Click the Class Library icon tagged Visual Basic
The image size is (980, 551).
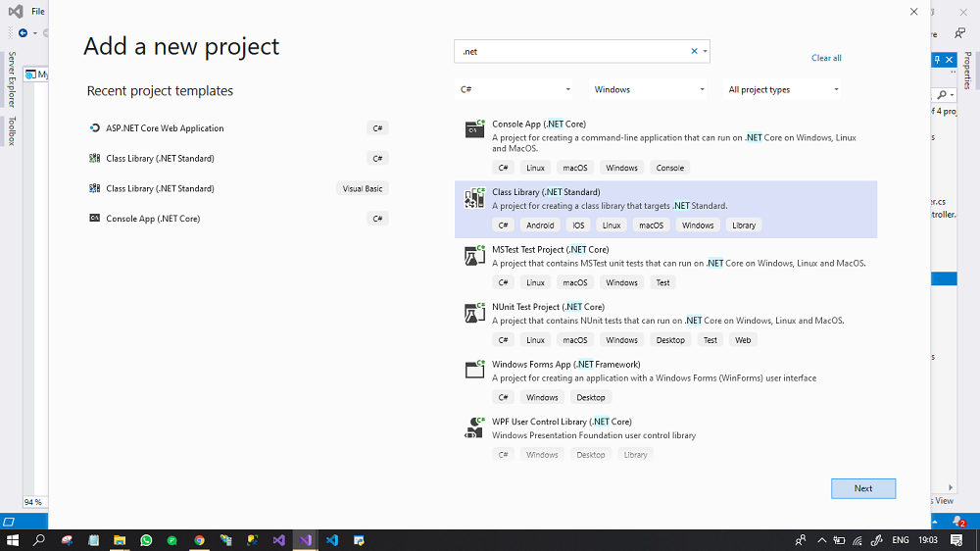[x=94, y=188]
